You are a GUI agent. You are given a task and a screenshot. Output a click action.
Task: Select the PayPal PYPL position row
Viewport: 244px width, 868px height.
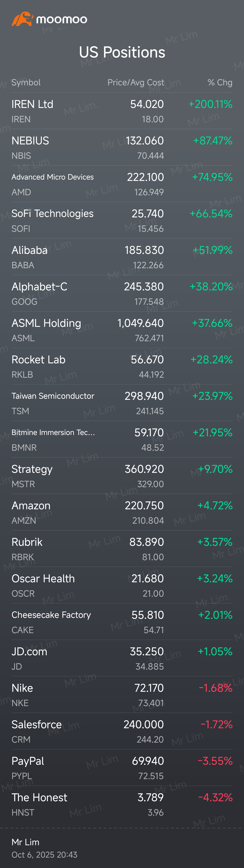tap(122, 768)
